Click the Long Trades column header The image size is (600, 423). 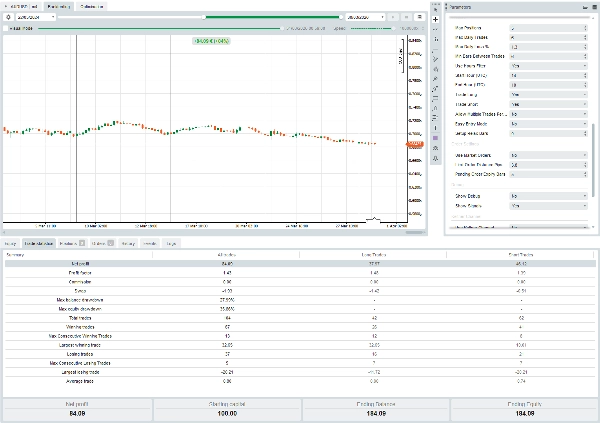[x=373, y=254]
